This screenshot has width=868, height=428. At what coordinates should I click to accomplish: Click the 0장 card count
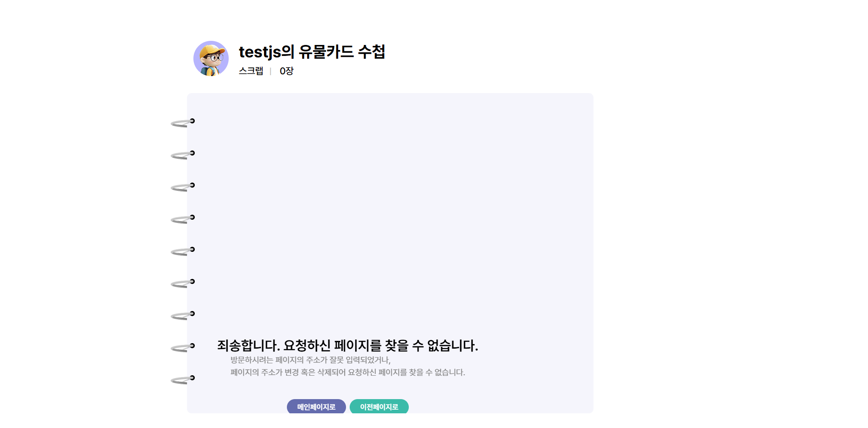click(286, 71)
